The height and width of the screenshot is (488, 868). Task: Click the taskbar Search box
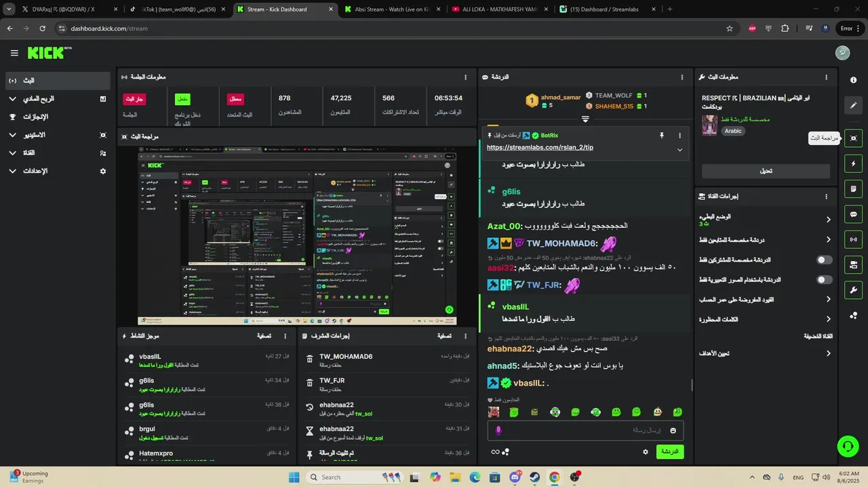[355, 477]
